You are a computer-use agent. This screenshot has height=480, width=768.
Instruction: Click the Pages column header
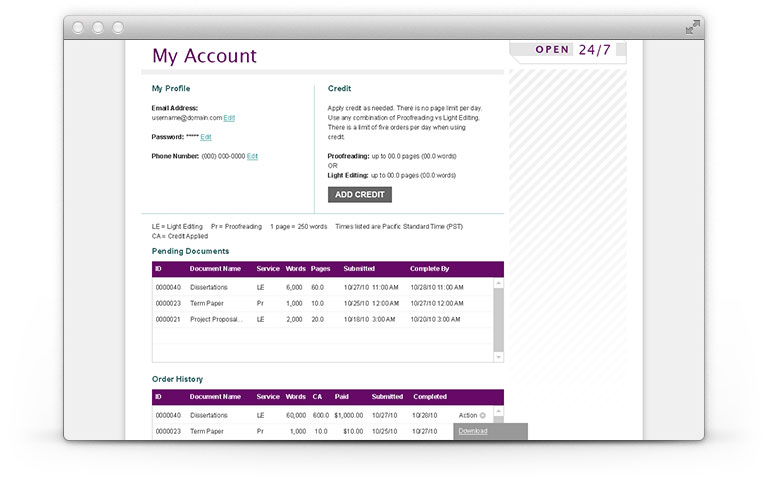[x=320, y=269]
